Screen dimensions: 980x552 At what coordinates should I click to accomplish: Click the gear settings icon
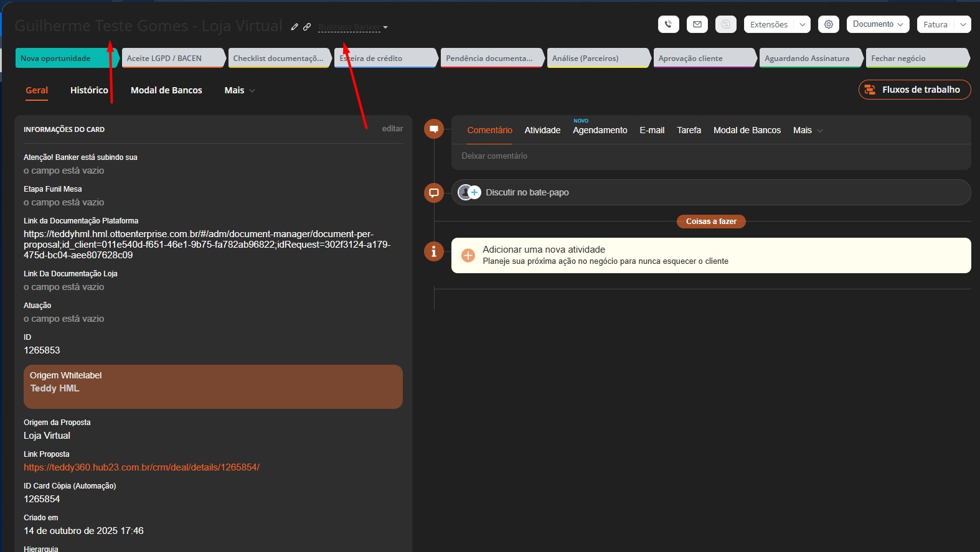tap(828, 24)
